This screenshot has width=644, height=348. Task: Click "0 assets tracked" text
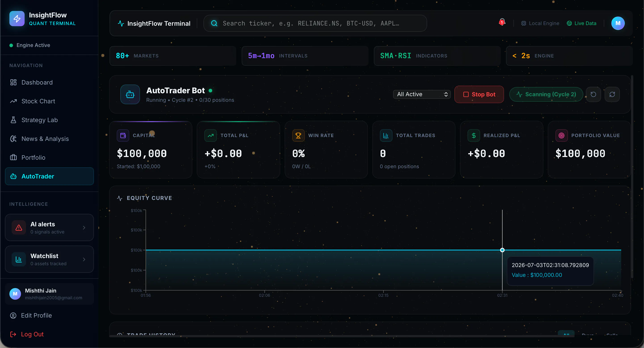click(49, 263)
